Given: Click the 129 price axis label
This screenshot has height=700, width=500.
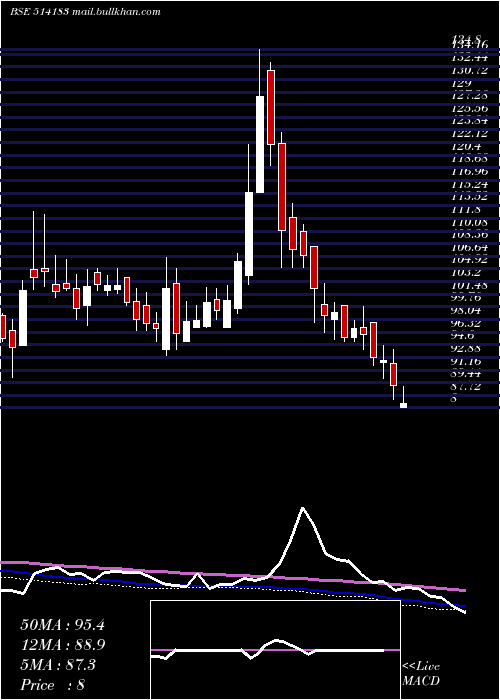Looking at the screenshot, I should [462, 83].
